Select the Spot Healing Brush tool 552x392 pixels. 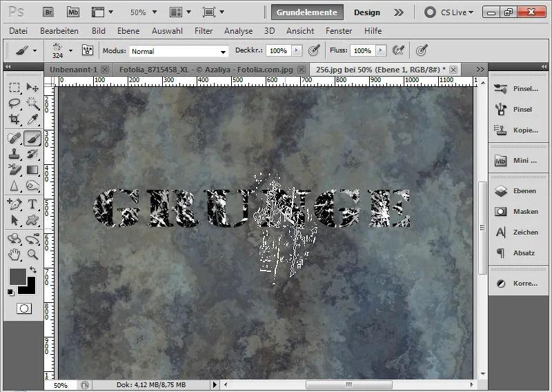14,138
